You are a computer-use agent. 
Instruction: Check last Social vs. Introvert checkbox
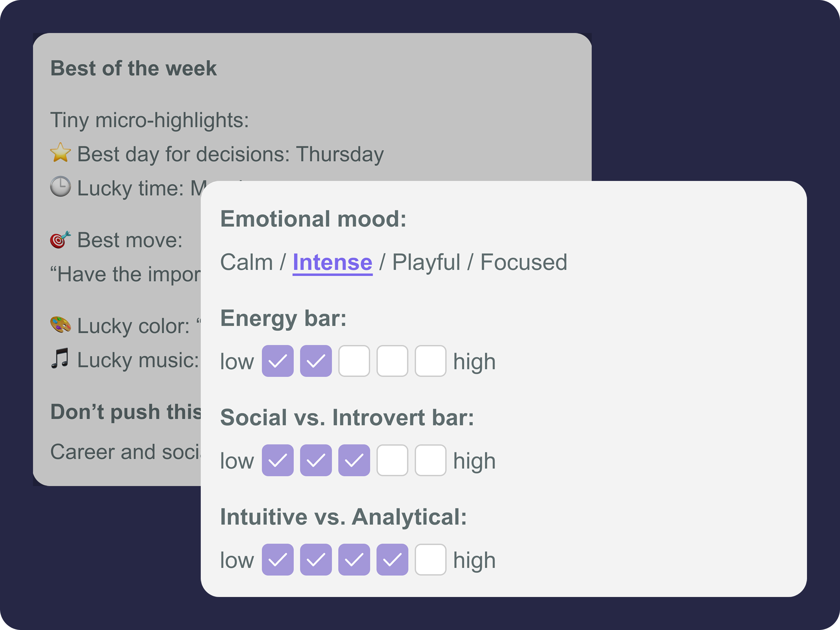(430, 460)
